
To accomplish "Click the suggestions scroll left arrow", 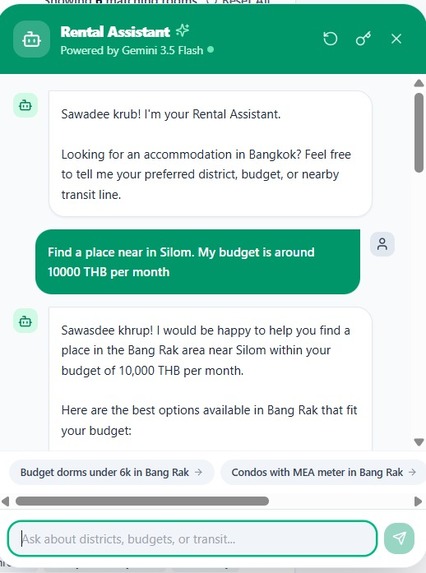I will coord(5,501).
